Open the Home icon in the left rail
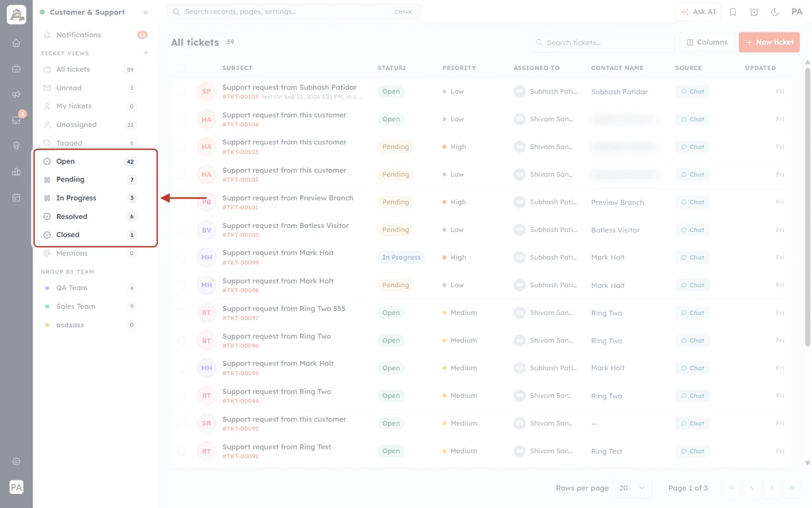 coord(16,43)
